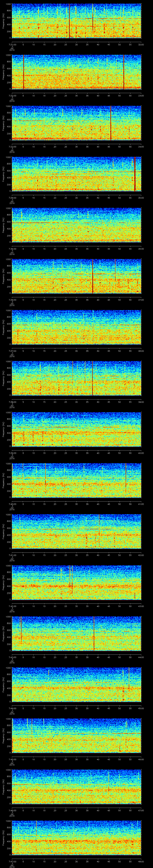This screenshot has width=153, height=868.
Task: Click the '7:37:00' start time label
Action: tap(12, 351)
